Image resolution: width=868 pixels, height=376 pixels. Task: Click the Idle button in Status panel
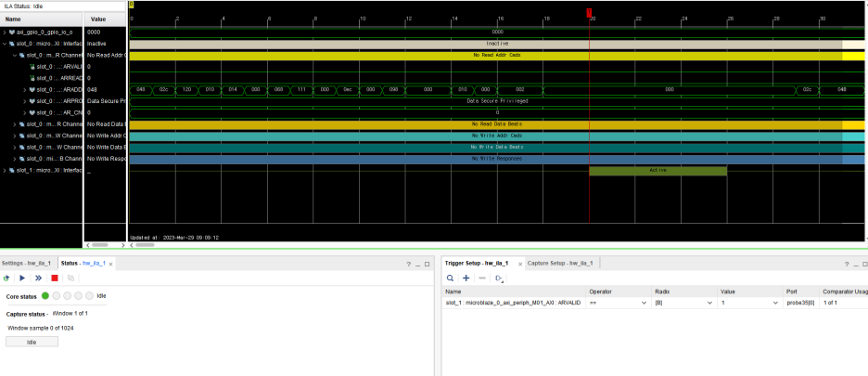coord(32,342)
